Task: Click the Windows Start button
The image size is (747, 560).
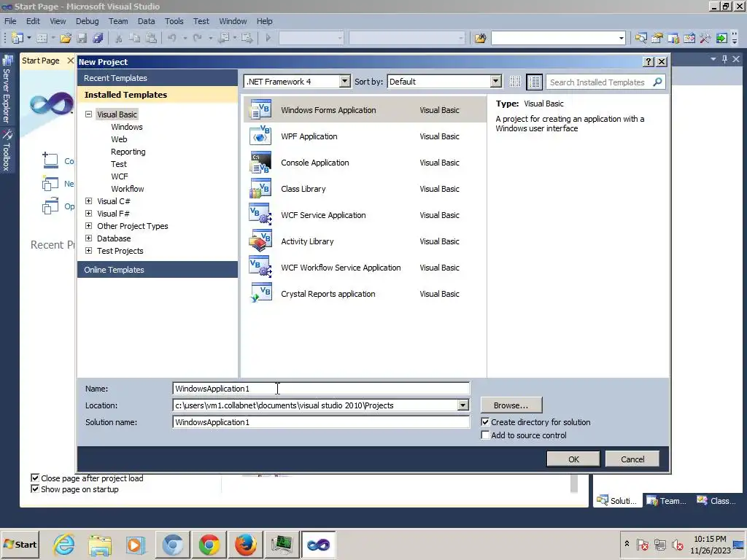Action: coord(20,544)
